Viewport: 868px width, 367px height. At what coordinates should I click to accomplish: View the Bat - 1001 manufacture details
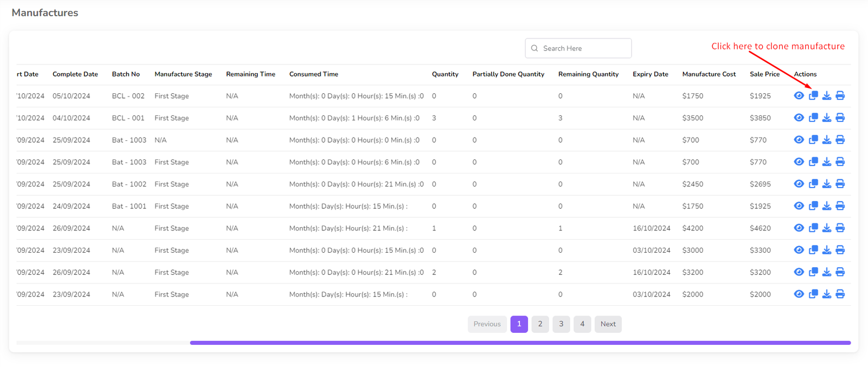pos(799,206)
